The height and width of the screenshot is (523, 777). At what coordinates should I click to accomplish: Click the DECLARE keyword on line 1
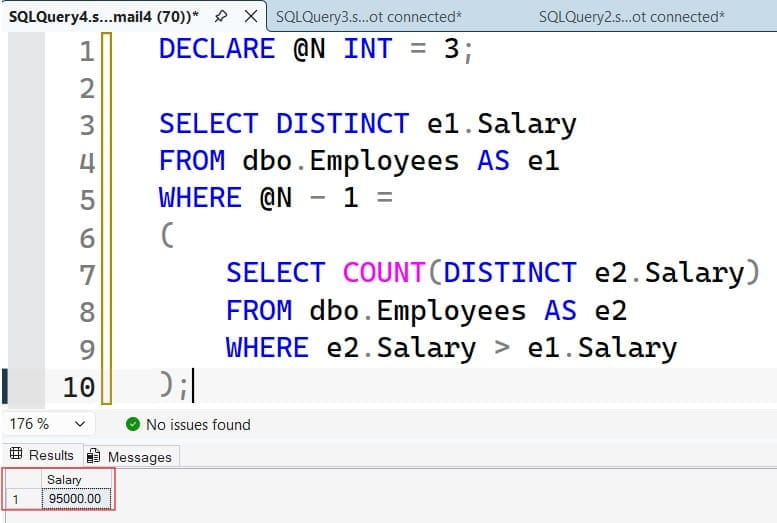217,49
